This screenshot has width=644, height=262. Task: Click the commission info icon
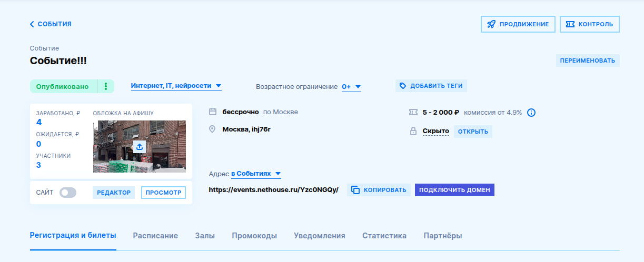tap(531, 112)
